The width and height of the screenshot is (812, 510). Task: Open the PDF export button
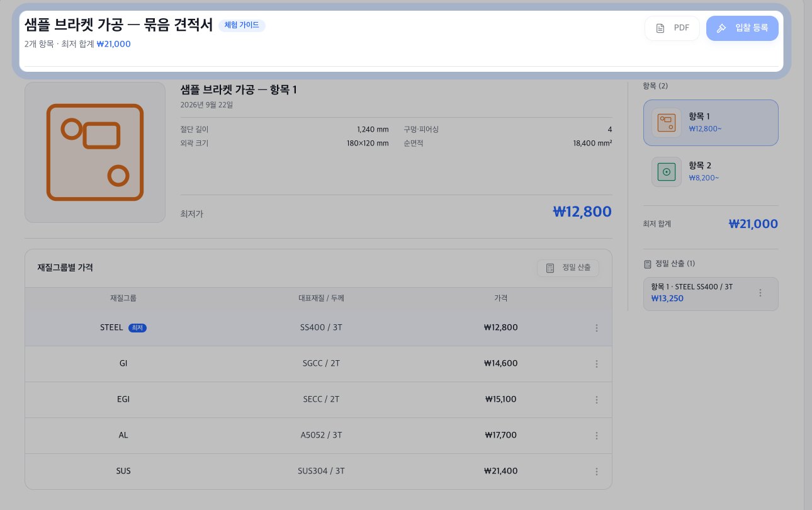(672, 28)
